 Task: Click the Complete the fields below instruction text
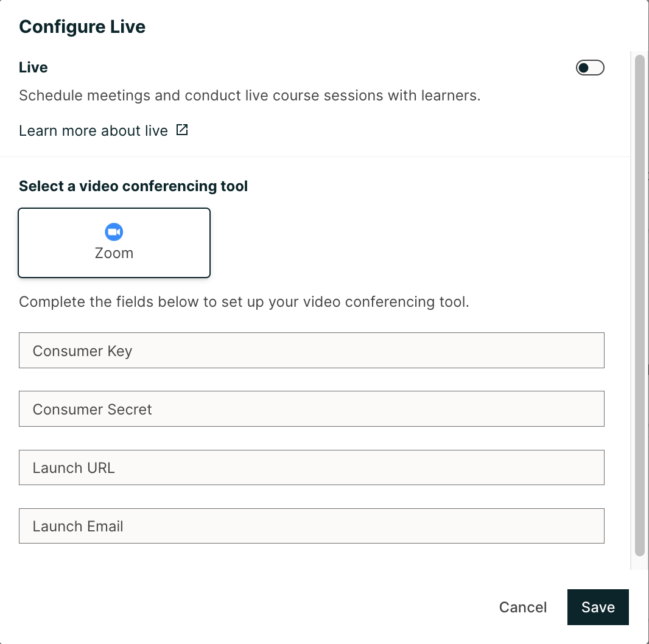click(x=244, y=303)
